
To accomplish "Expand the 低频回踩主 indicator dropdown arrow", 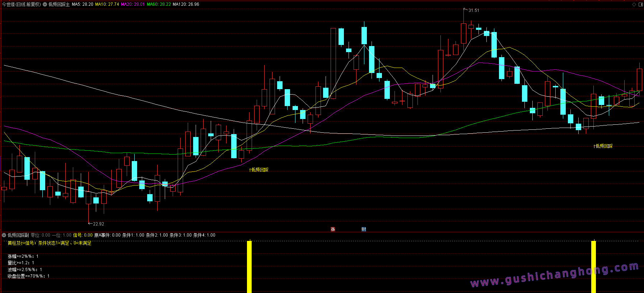I will [45, 4].
